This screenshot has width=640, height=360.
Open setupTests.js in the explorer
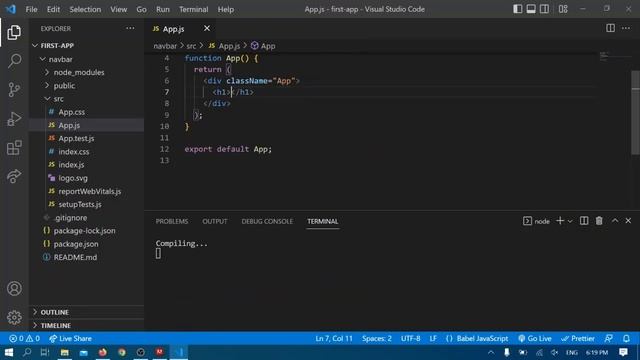coord(86,204)
